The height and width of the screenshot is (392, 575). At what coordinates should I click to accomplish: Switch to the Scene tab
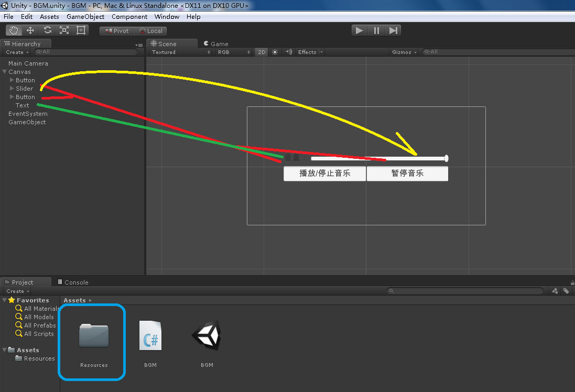tap(171, 43)
